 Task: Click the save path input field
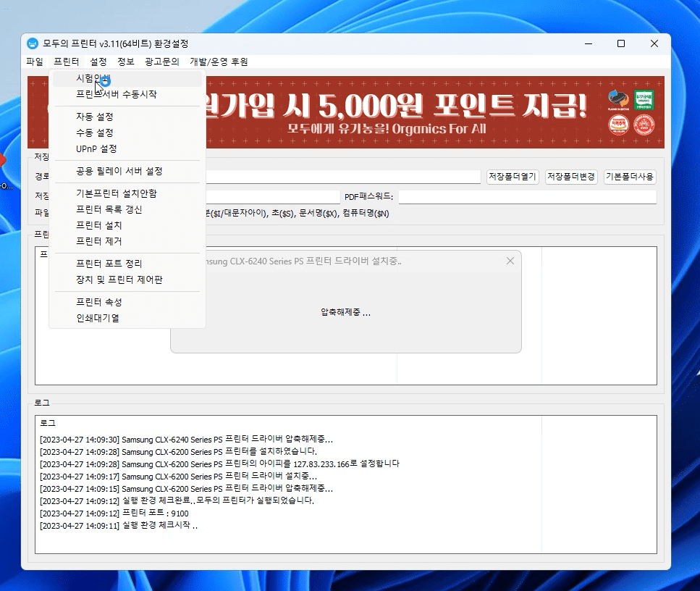click(x=343, y=177)
